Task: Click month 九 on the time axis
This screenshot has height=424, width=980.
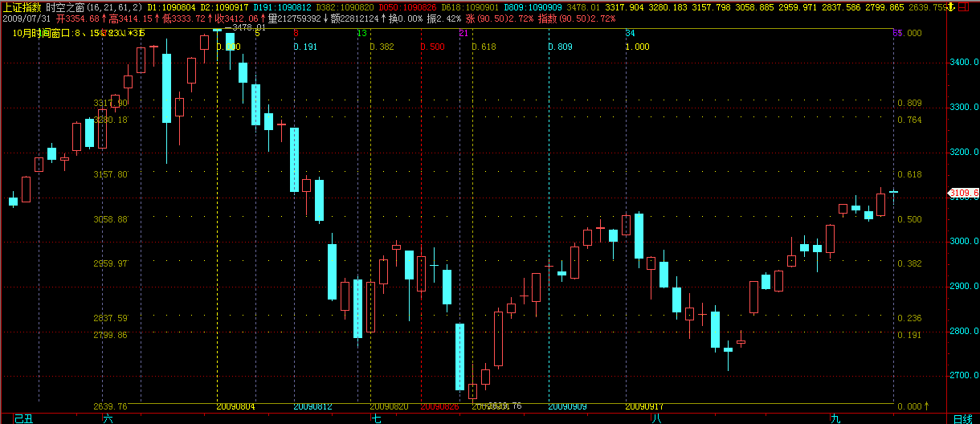Action: click(x=835, y=418)
